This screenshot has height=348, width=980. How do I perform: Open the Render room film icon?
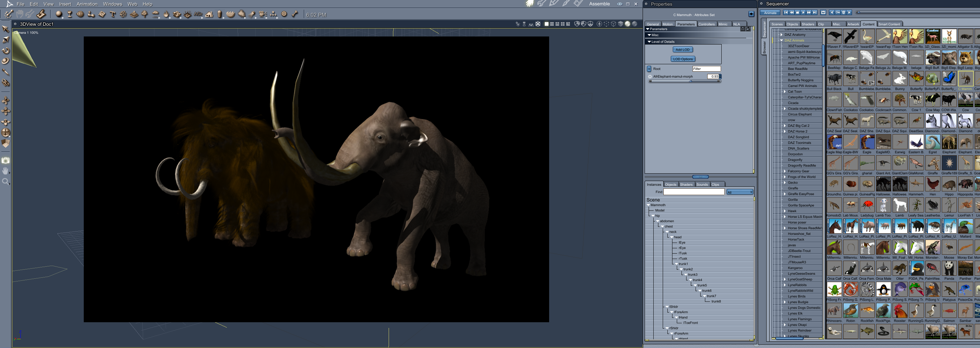coord(578,4)
